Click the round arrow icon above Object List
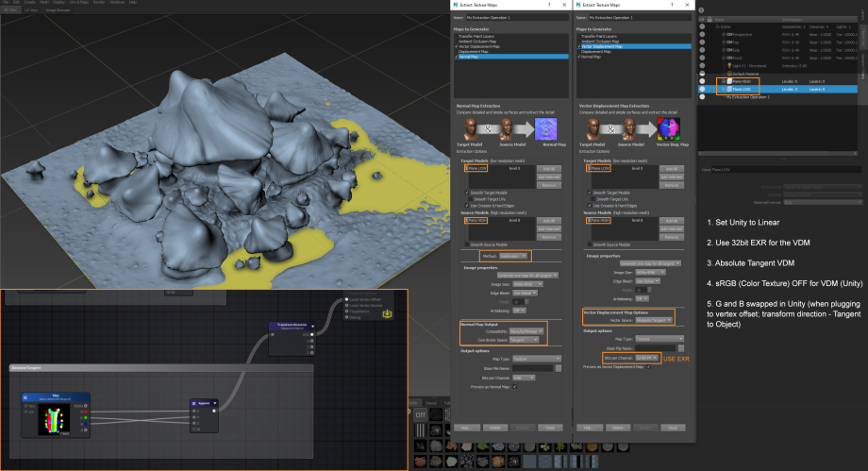868x471 pixels. pyautogui.click(x=701, y=10)
